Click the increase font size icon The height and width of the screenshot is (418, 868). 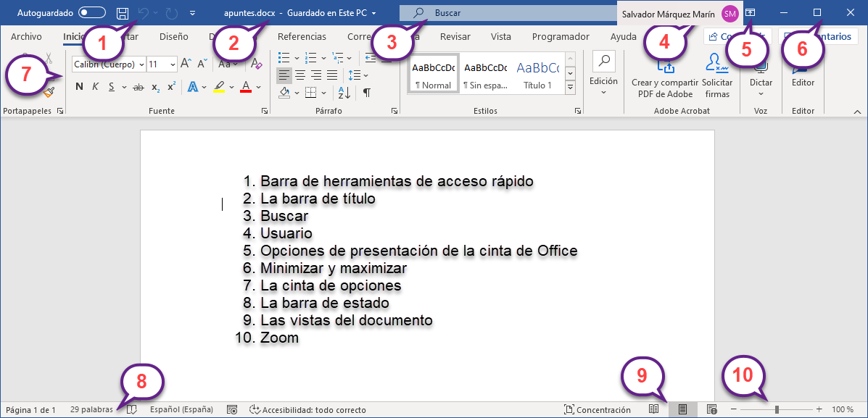tap(186, 64)
